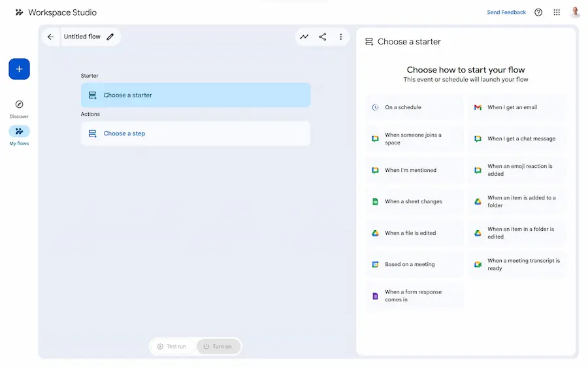Open the help question mark icon

click(538, 12)
